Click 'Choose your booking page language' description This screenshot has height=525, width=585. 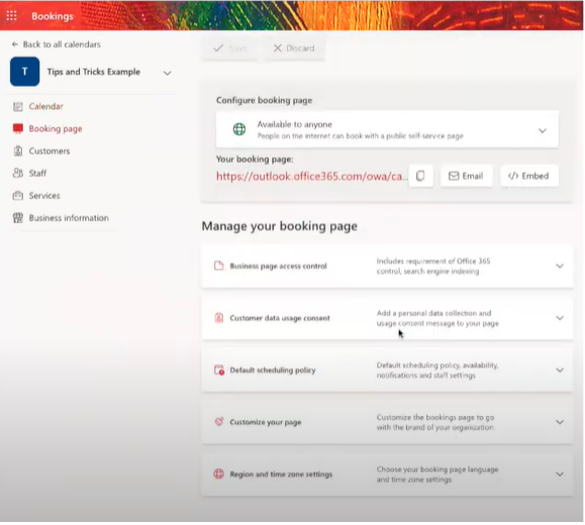coord(437,474)
